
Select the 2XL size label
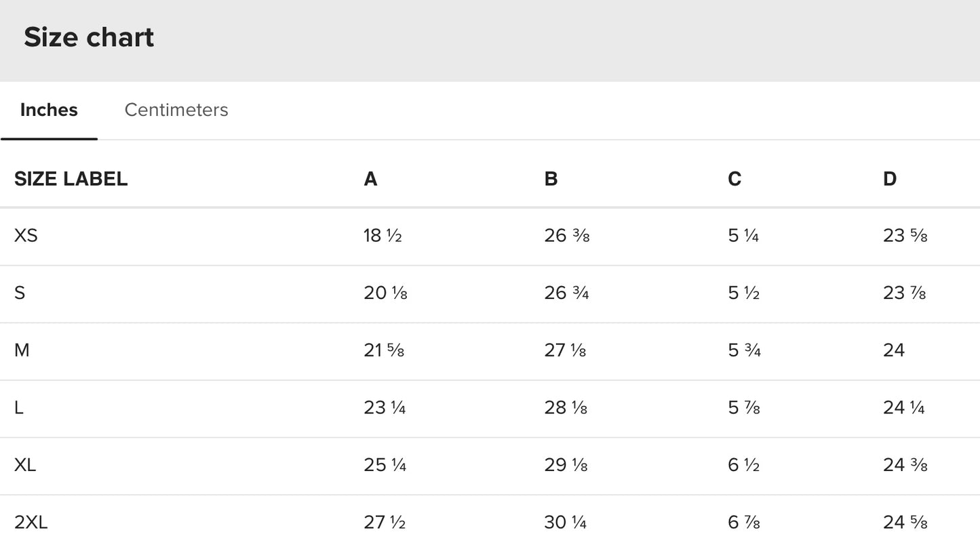point(31,523)
